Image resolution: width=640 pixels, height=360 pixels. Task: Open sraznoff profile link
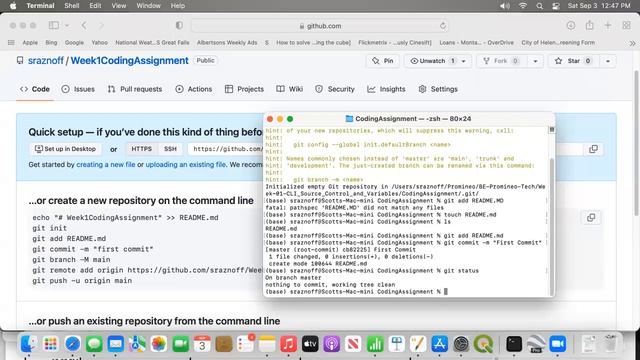pos(46,60)
